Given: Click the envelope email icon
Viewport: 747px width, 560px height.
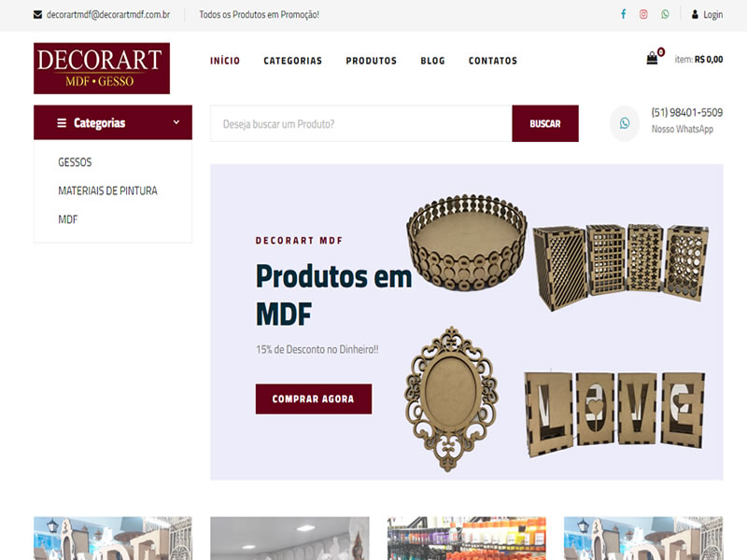Looking at the screenshot, I should pos(37,15).
